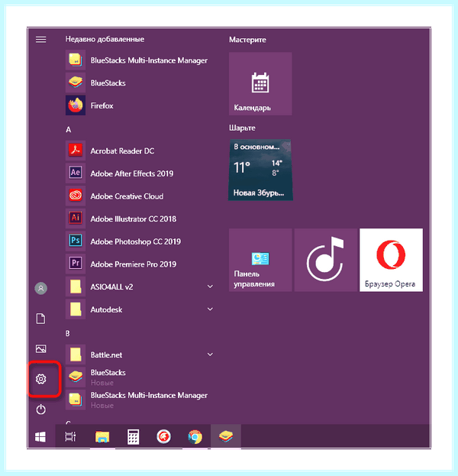Image resolution: width=458 pixels, height=476 pixels.
Task: Open Task View on the taskbar
Action: pos(70,437)
